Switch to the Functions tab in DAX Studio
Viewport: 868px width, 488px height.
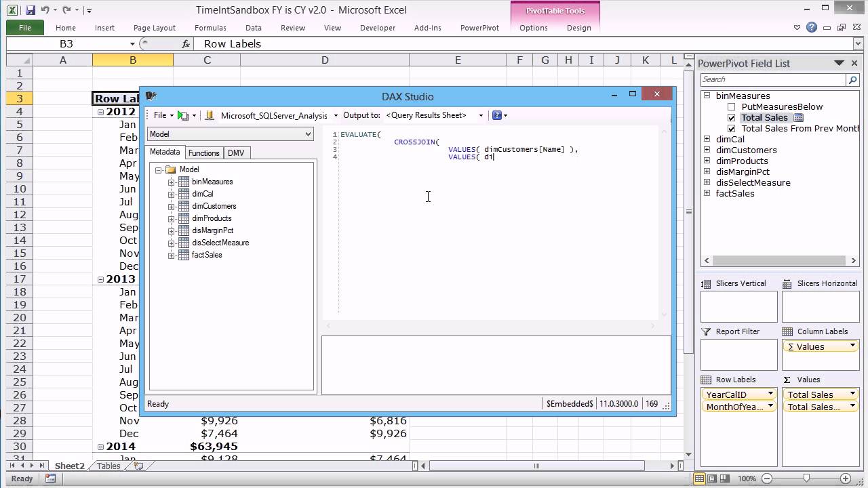[203, 153]
